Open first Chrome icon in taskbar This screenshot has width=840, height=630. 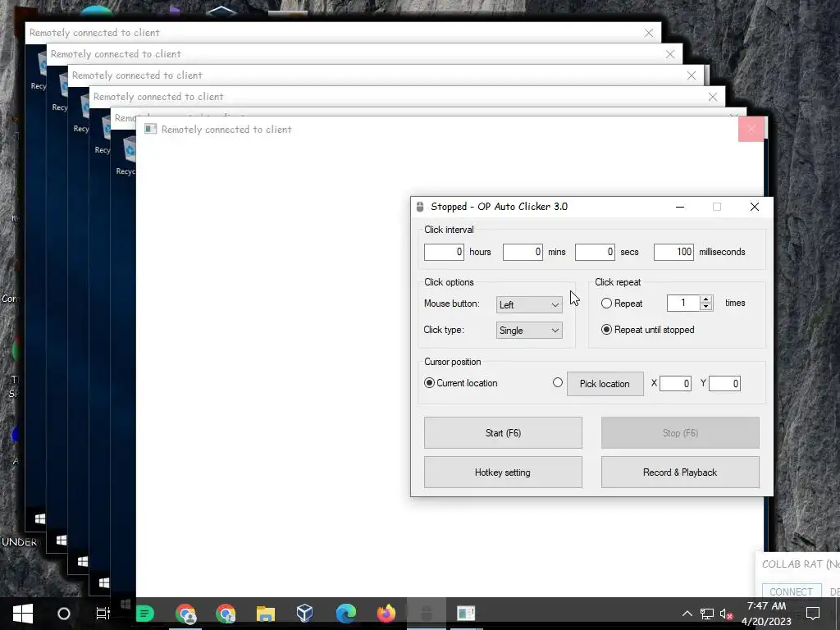(x=185, y=614)
